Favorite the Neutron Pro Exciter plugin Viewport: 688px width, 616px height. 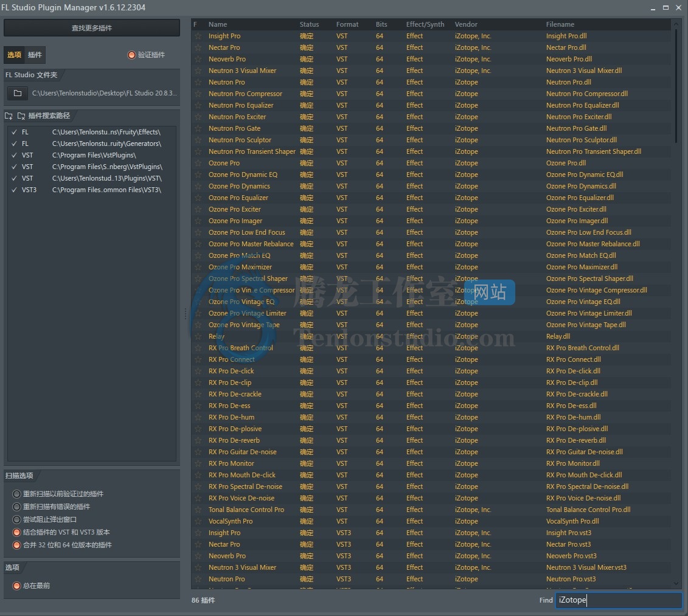(198, 117)
